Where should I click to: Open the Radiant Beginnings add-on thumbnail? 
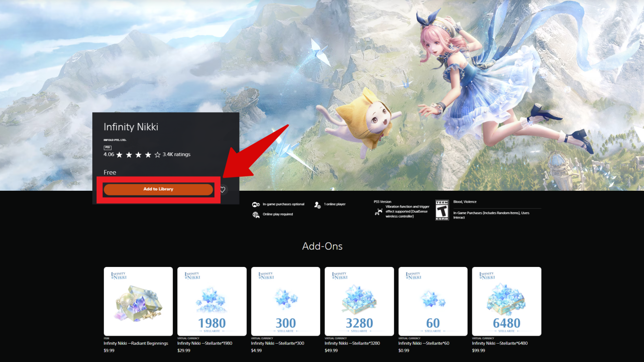tap(138, 301)
